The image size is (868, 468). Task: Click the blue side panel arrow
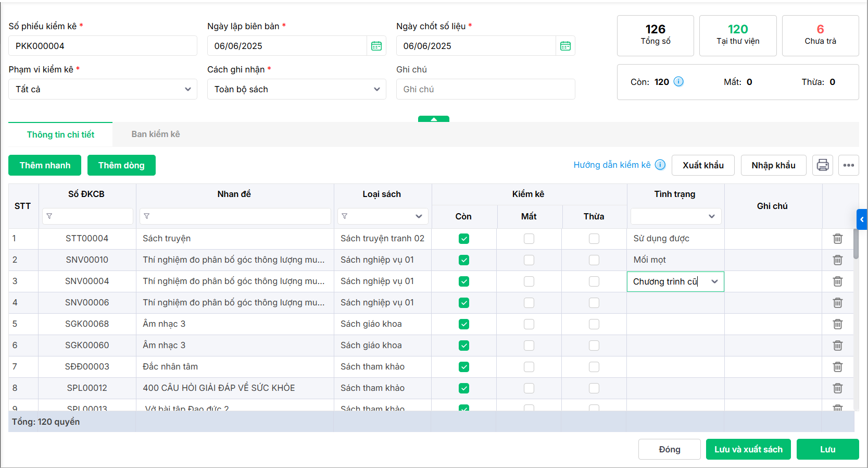coord(862,219)
